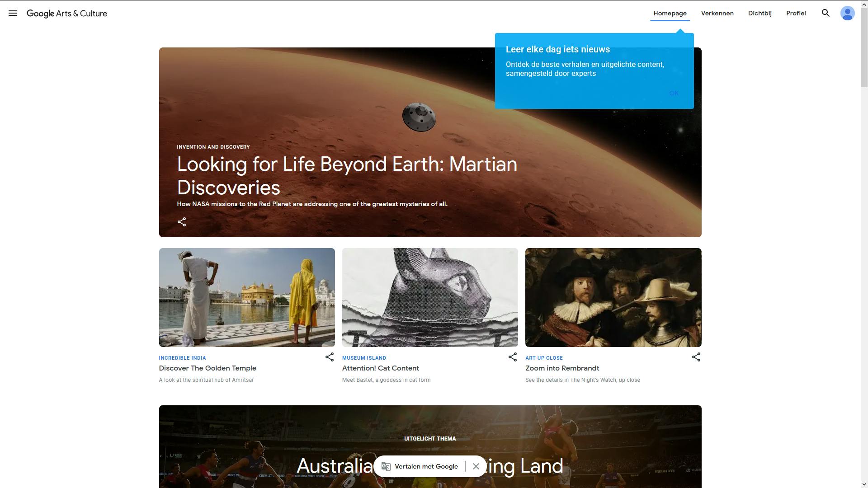Dismiss the tooltip with the OK button
Image resolution: width=868 pixels, height=488 pixels.
pyautogui.click(x=673, y=93)
